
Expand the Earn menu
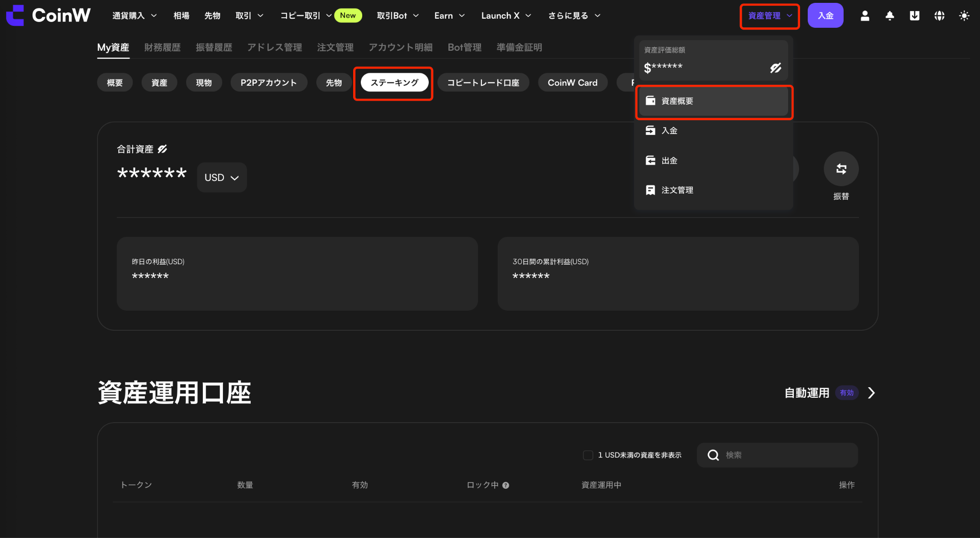pos(449,16)
